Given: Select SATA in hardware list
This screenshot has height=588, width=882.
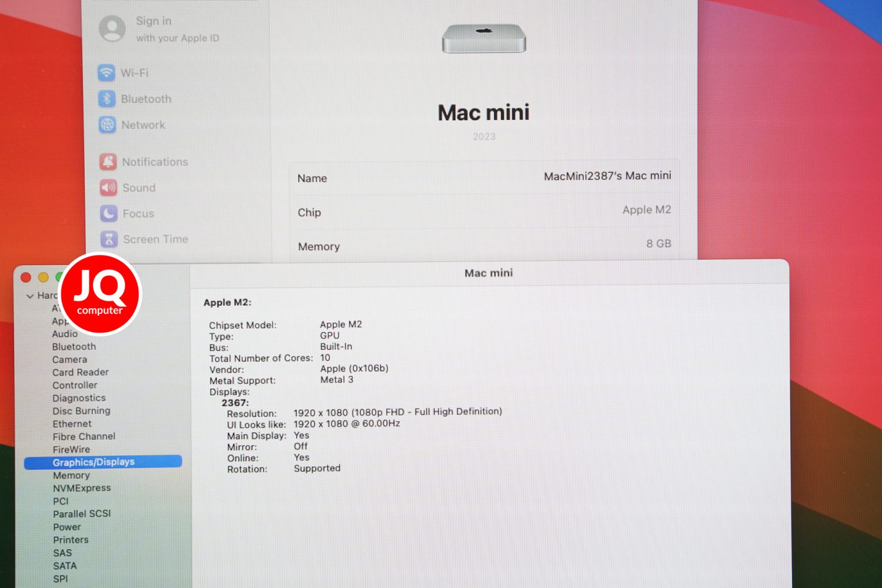Looking at the screenshot, I should pyautogui.click(x=65, y=566).
